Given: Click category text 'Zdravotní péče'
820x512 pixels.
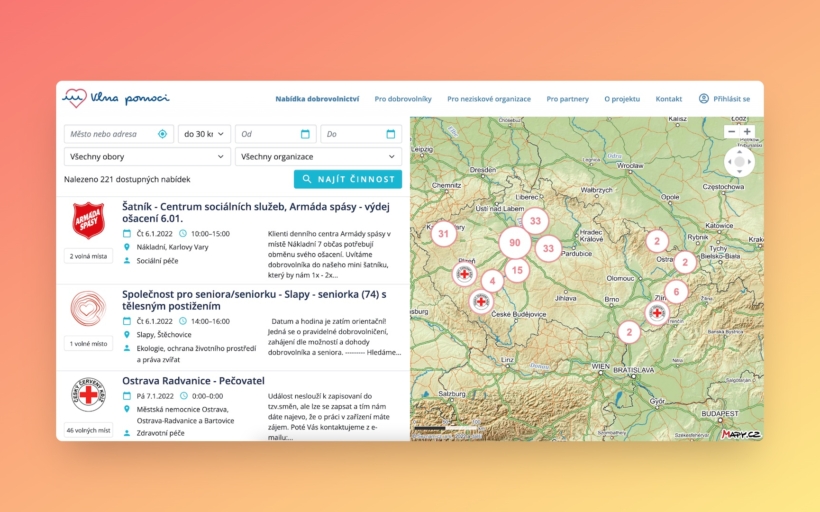Looking at the screenshot, I should (x=161, y=433).
